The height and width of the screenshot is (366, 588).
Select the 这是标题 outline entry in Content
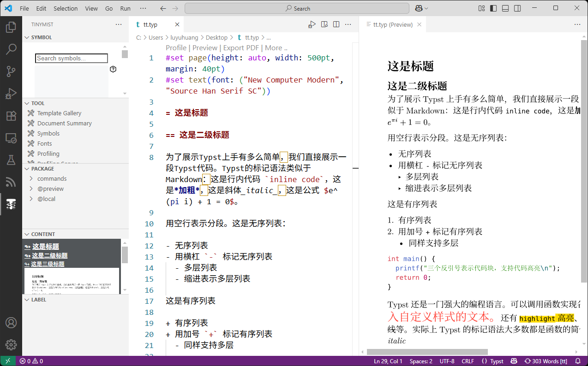pyautogui.click(x=46, y=247)
